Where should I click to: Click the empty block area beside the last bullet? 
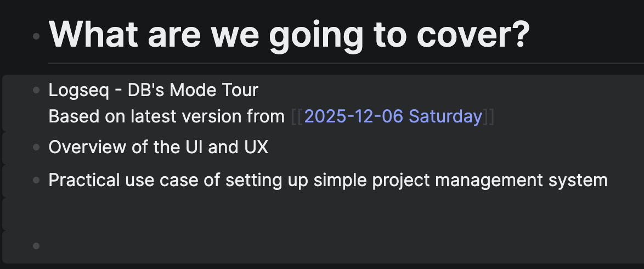coord(329,245)
